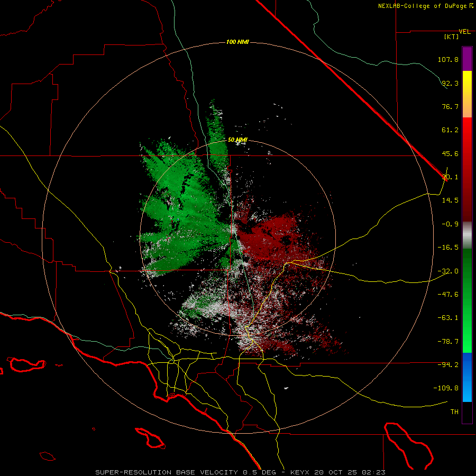
Task: Click the TH threshold label in legend
Action: tap(454, 411)
